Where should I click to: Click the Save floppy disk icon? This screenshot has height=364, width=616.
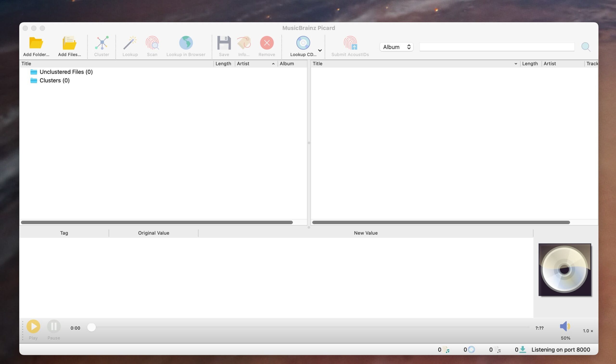[224, 43]
